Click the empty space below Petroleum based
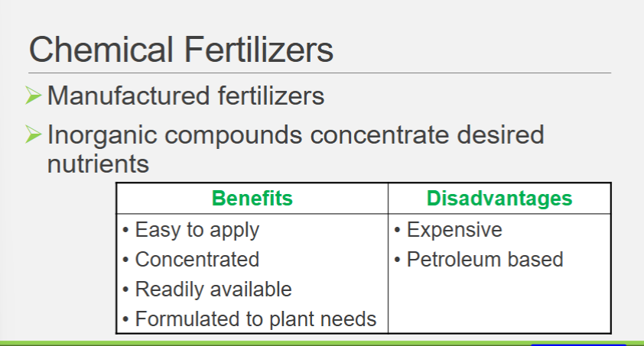Viewport: 644px width, 346px height. (499, 303)
